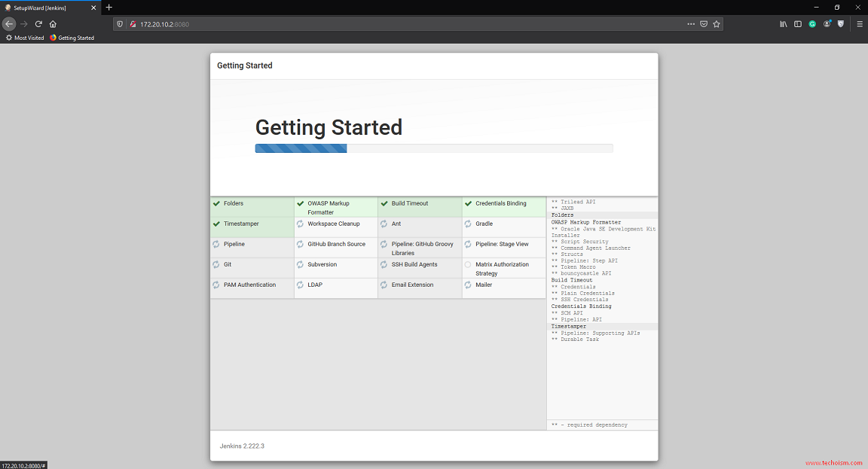868x469 pixels.
Task: Open the tracking protection shield icon
Action: coord(120,24)
